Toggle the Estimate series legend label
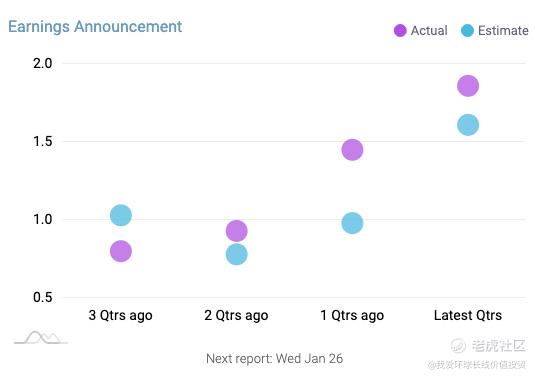 pos(503,30)
